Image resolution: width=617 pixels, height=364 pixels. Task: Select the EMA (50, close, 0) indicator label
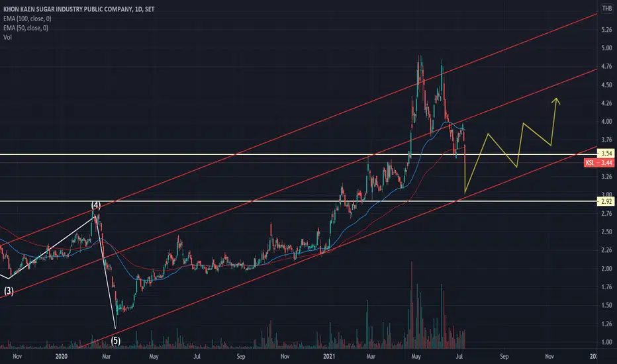(x=26, y=28)
